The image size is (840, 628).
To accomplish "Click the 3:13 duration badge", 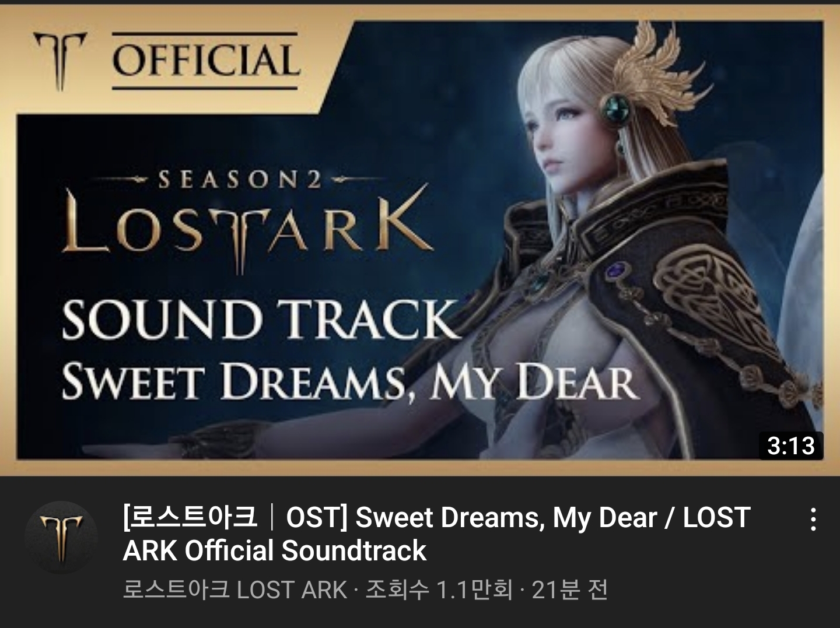I will [x=790, y=446].
